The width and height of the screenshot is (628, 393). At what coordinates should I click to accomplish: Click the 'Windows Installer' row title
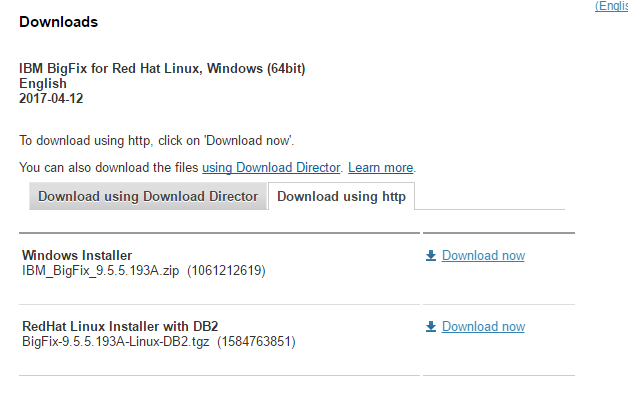coord(77,255)
